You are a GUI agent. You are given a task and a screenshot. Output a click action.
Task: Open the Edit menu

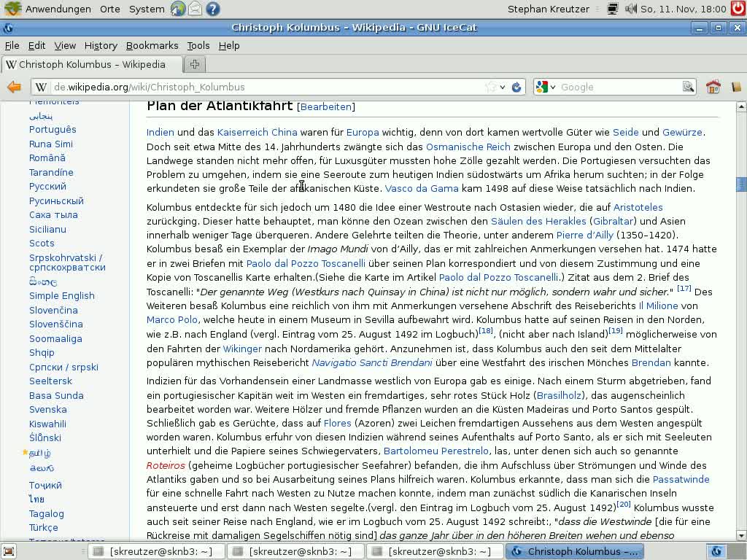coord(36,46)
